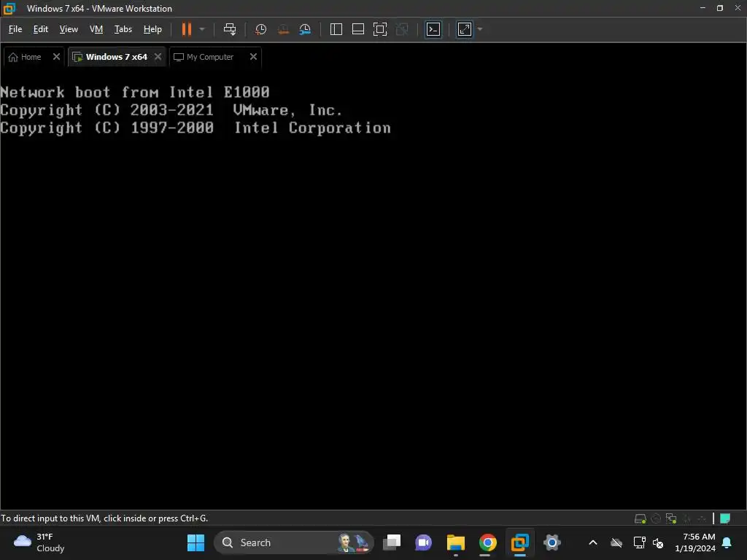Image resolution: width=747 pixels, height=560 pixels.
Task: Open the clock showing 7:56 AM
Action: point(695,542)
